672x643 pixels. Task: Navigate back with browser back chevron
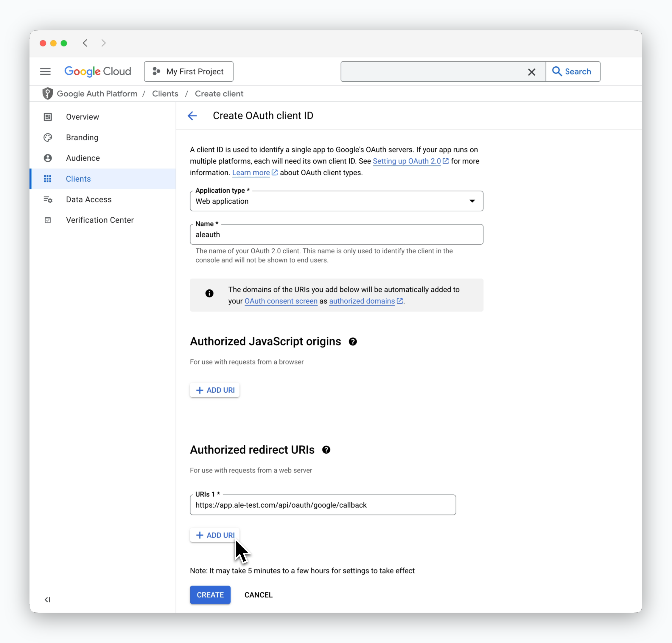[85, 43]
